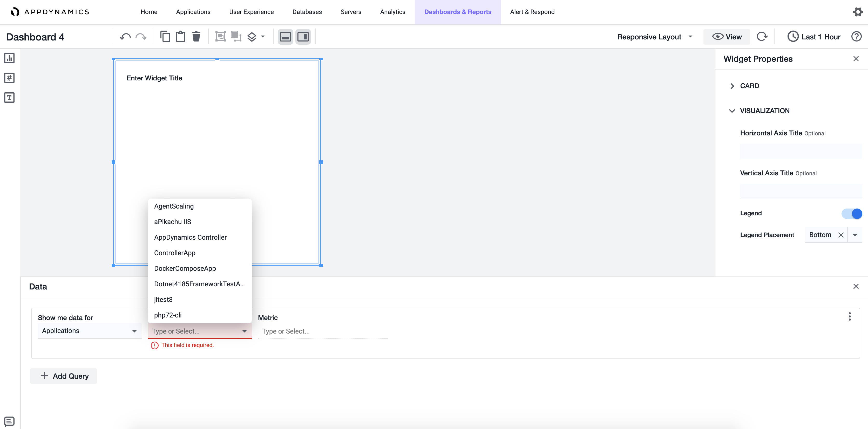Open Legend Placement dropdown arrow
This screenshot has height=429, width=868.
coord(855,235)
